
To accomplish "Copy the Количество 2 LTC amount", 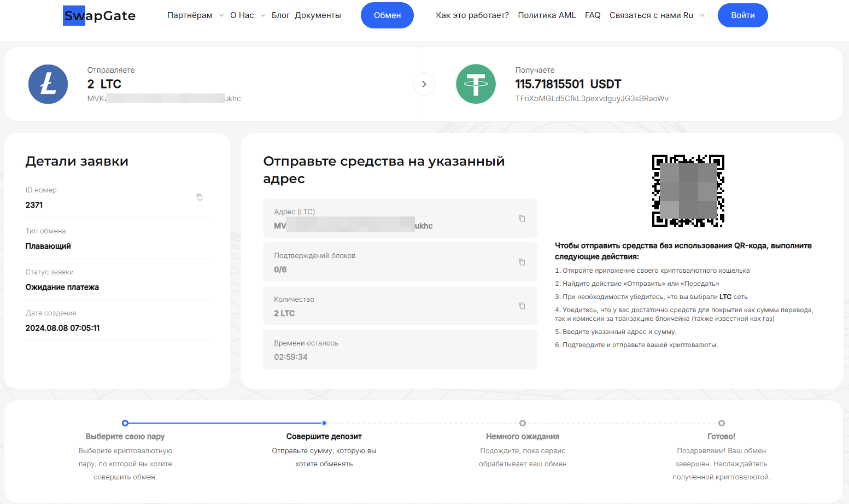I will pyautogui.click(x=522, y=306).
